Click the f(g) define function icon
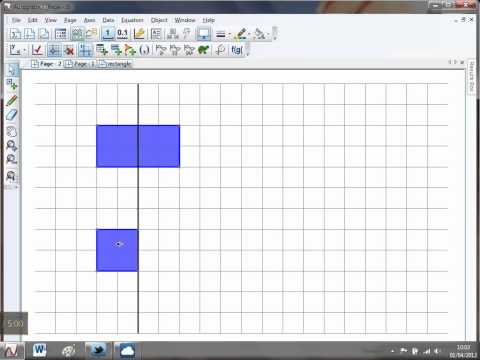Image resolution: width=480 pixels, height=360 pixels. point(237,50)
